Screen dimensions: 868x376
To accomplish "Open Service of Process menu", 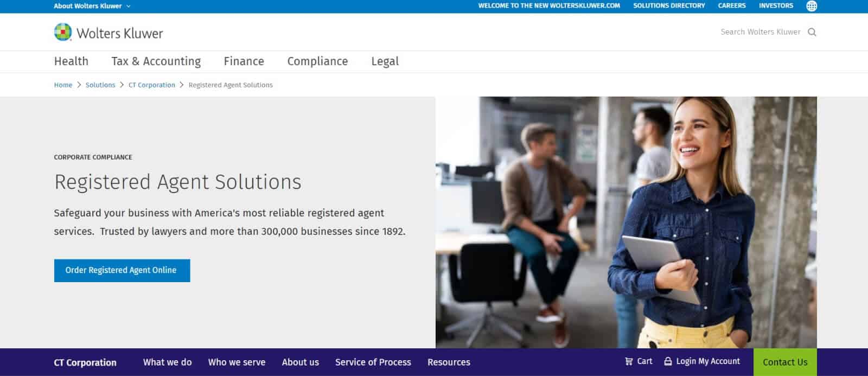I will click(x=373, y=362).
